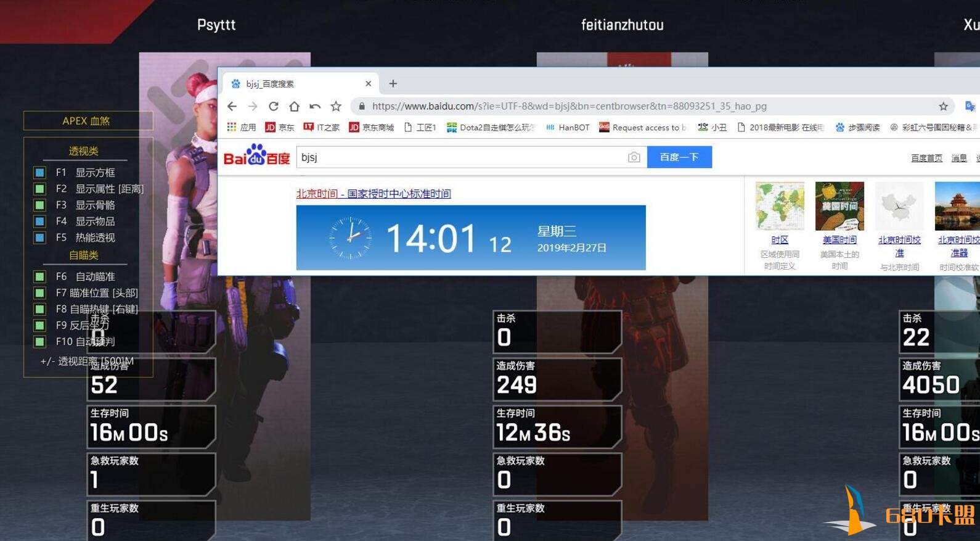Click feitianzhutou's 生存时间 12M 36s stat
The height and width of the screenshot is (541, 980).
pyautogui.click(x=557, y=426)
